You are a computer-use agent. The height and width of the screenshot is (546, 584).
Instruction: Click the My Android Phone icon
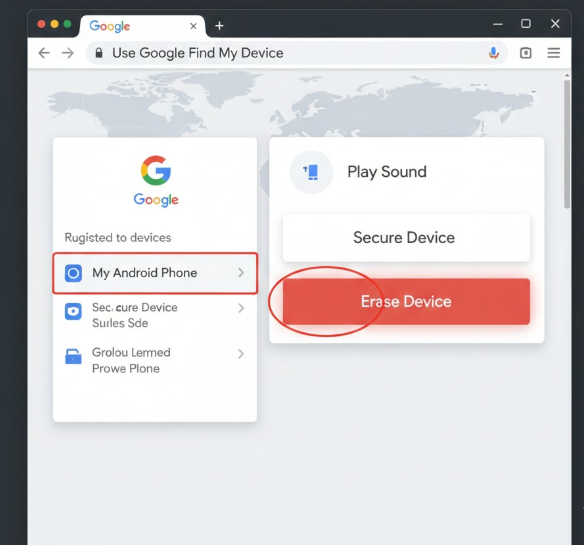(73, 273)
